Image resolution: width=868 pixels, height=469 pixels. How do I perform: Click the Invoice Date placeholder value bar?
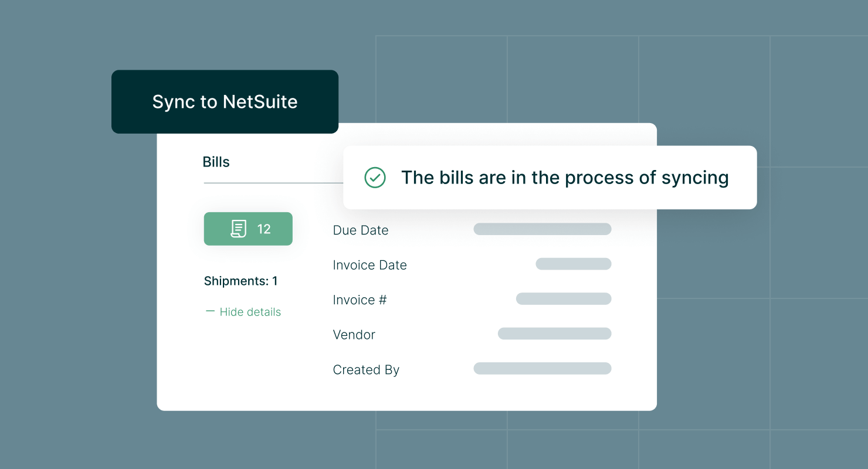pyautogui.click(x=573, y=264)
